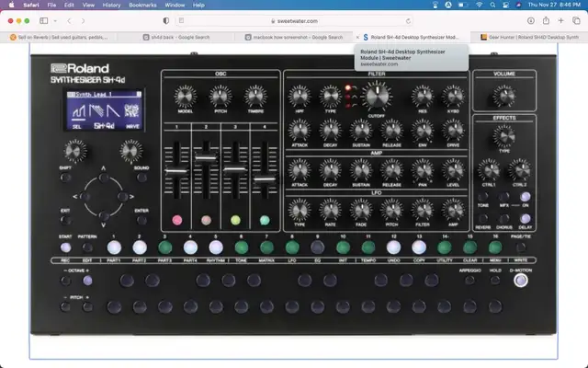Viewport: 588px width, 368px height.
Task: Click the lit D-MOTION button
Action: point(521,280)
